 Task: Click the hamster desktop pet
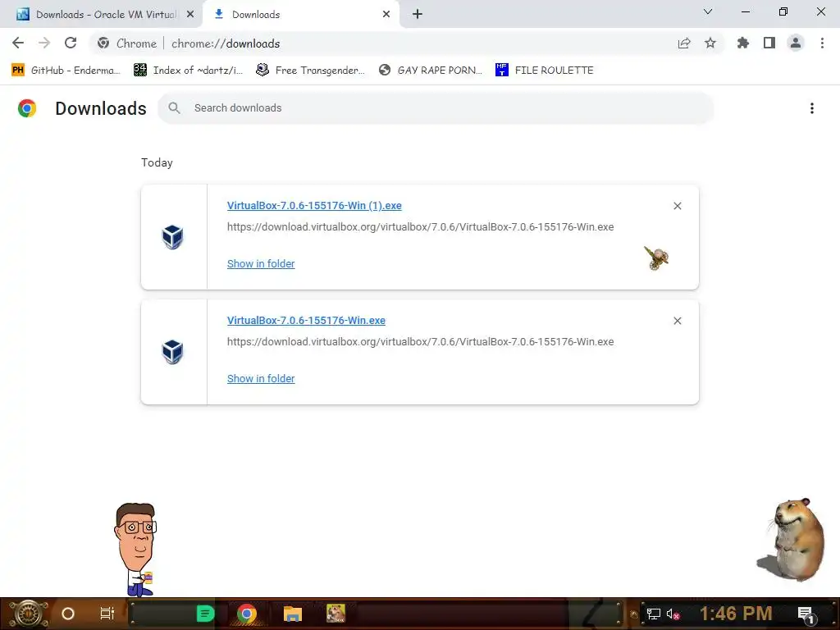(x=792, y=539)
